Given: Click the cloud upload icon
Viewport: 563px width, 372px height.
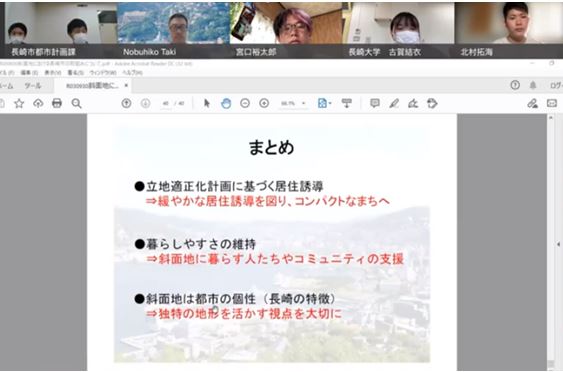Looking at the screenshot, I should 38,103.
